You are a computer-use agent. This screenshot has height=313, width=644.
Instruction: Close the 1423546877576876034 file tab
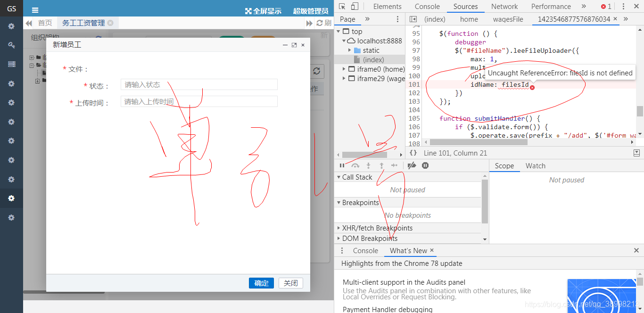(x=615, y=19)
